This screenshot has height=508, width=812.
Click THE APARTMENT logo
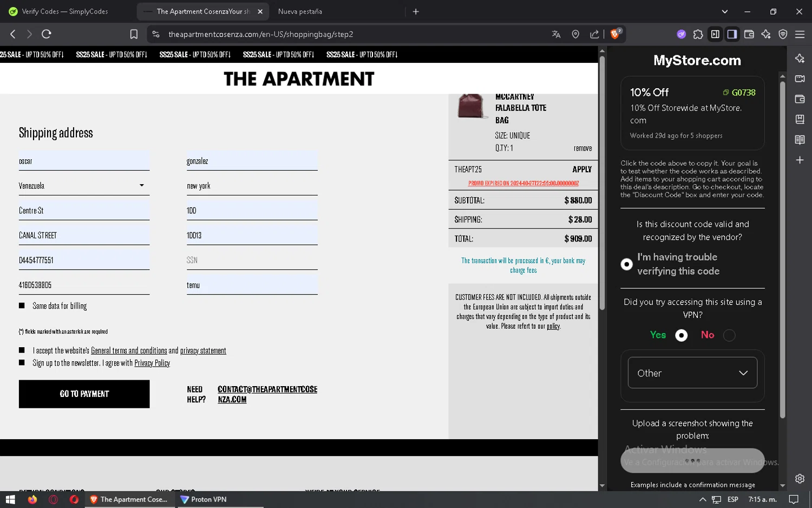pyautogui.click(x=299, y=79)
